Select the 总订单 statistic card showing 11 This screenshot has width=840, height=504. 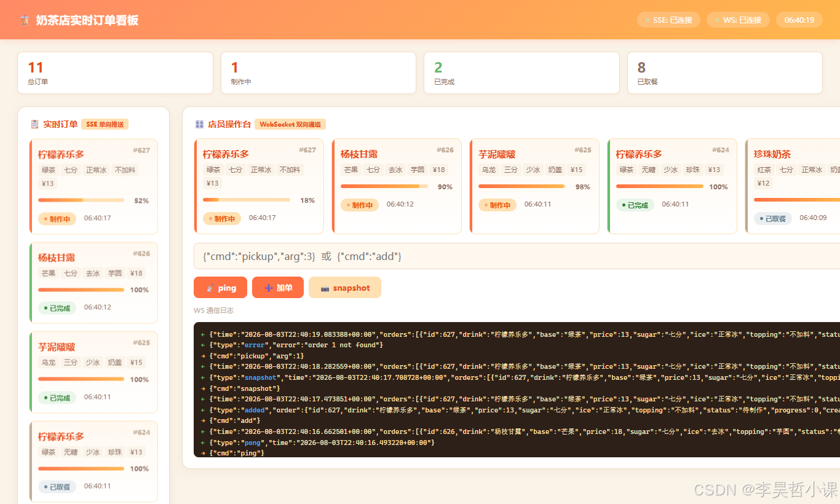point(115,73)
